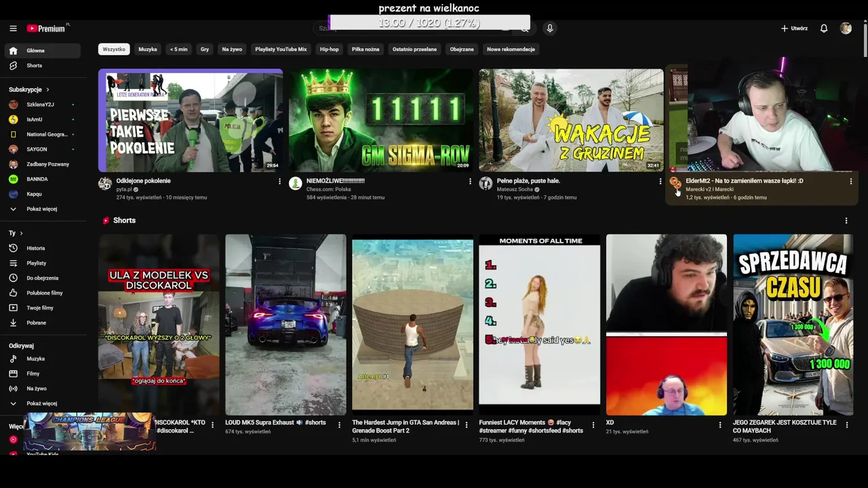This screenshot has width=868, height=488.
Task: Click Mateusz Socha channel avatar
Action: [486, 184]
